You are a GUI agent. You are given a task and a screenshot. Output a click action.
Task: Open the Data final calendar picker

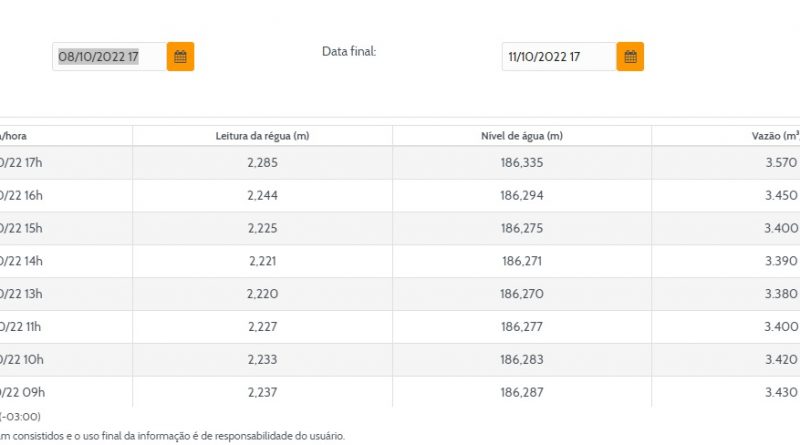pos(630,57)
